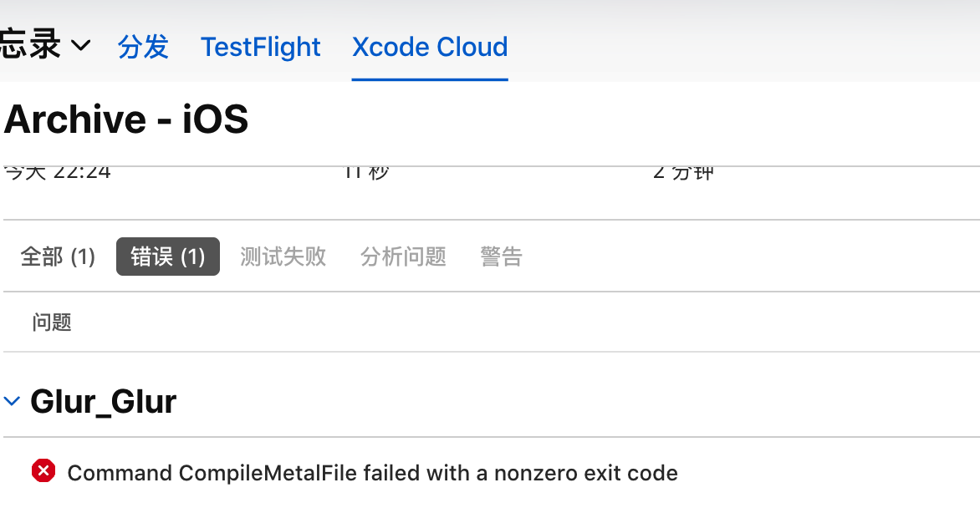
Task: Open the CompileMetalFile failed error message
Action: click(x=372, y=474)
